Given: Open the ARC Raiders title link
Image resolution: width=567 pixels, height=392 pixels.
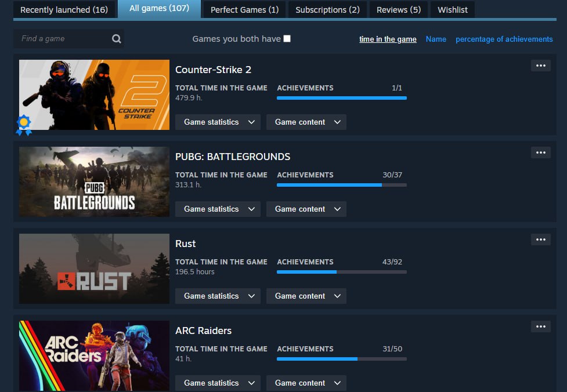Looking at the screenshot, I should pos(203,331).
